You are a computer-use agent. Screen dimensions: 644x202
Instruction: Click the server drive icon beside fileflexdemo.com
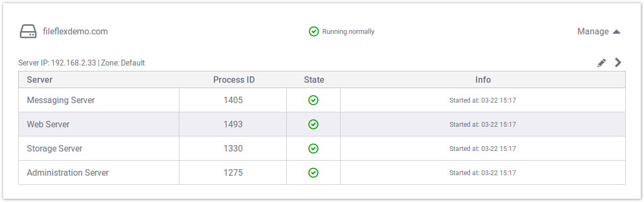28,31
